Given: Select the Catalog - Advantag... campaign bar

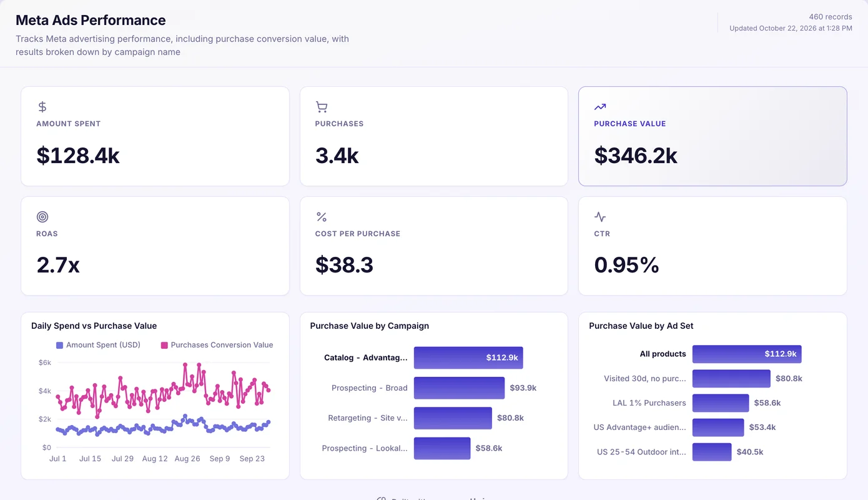Looking at the screenshot, I should click(468, 357).
